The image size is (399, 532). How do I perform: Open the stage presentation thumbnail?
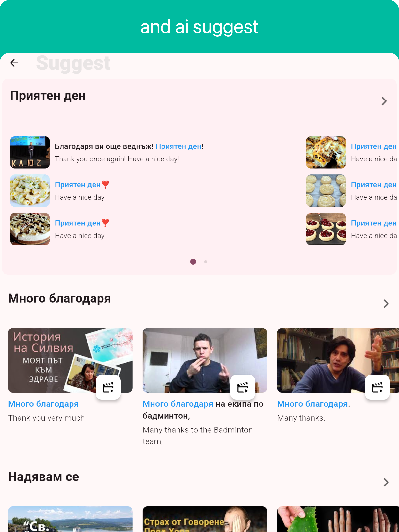(30, 152)
